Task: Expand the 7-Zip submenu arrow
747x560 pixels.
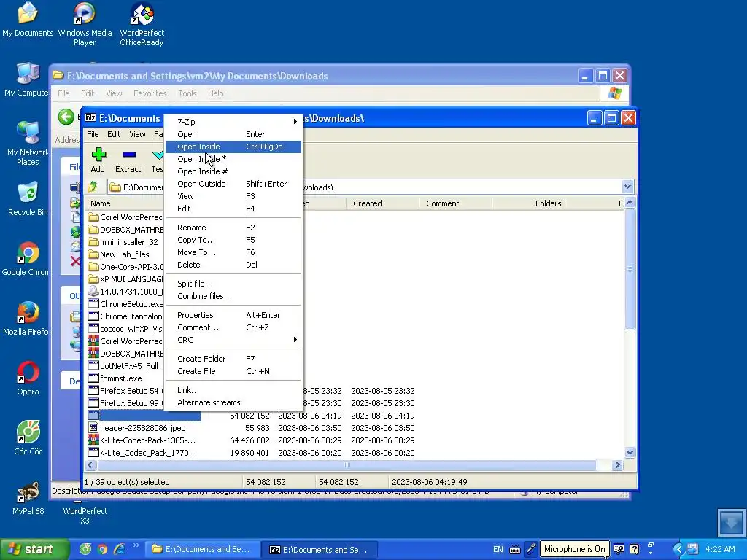Action: 295,122
